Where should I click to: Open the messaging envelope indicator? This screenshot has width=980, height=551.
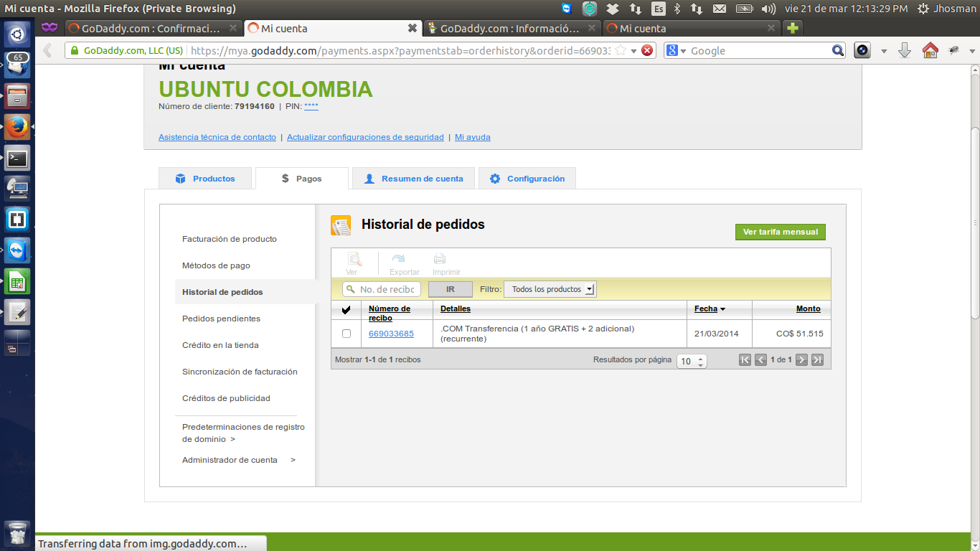click(x=720, y=9)
